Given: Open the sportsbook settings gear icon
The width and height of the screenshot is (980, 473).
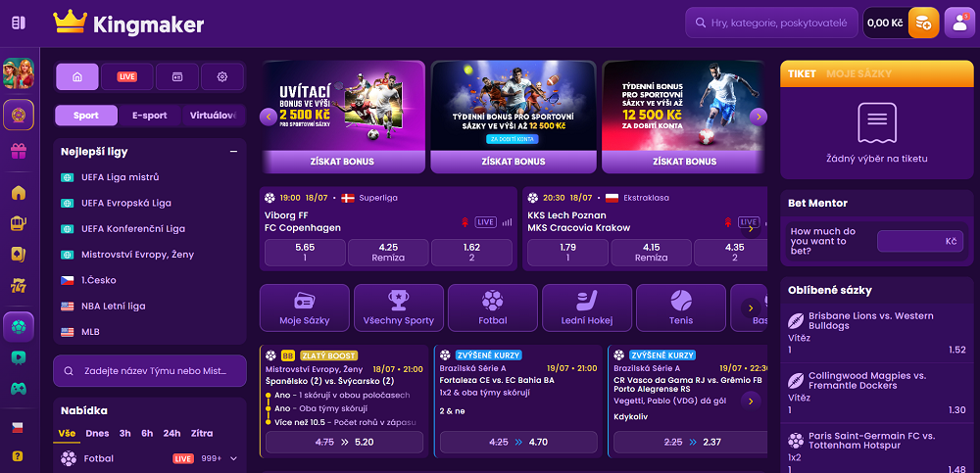Looking at the screenshot, I should pyautogui.click(x=221, y=76).
